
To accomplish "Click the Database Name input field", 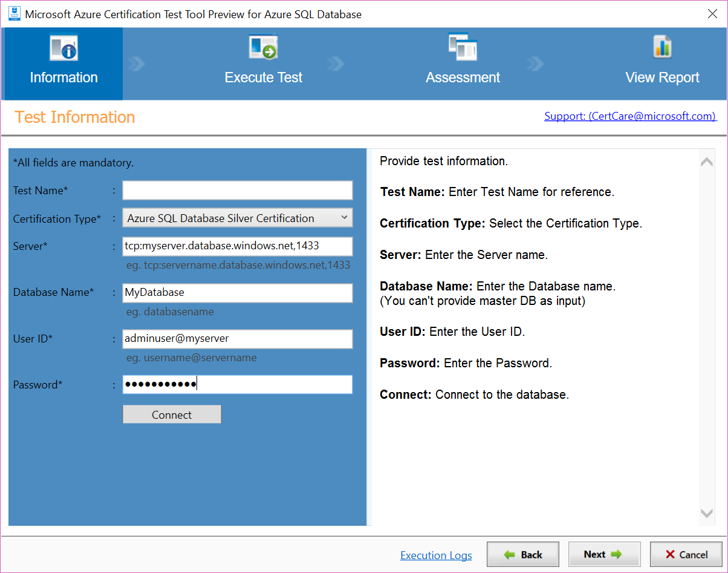I will tap(238, 293).
